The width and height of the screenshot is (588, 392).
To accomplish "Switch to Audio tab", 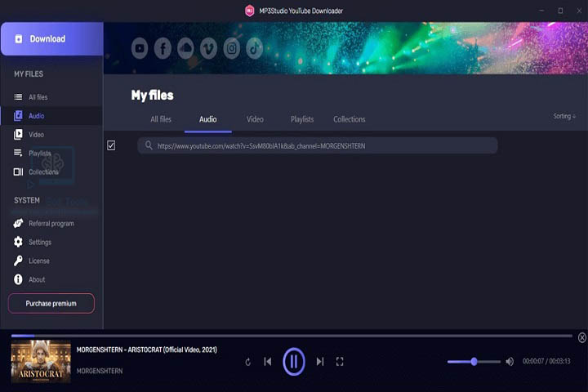I will tap(207, 119).
